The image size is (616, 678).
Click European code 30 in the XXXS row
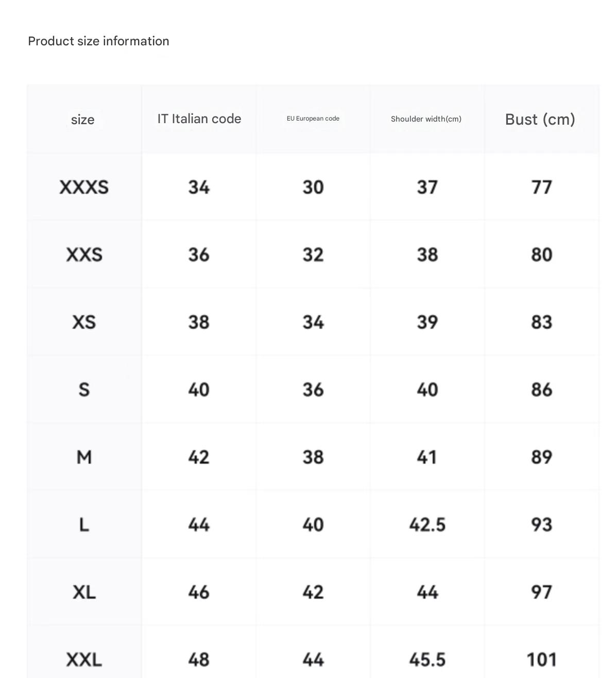click(x=313, y=187)
